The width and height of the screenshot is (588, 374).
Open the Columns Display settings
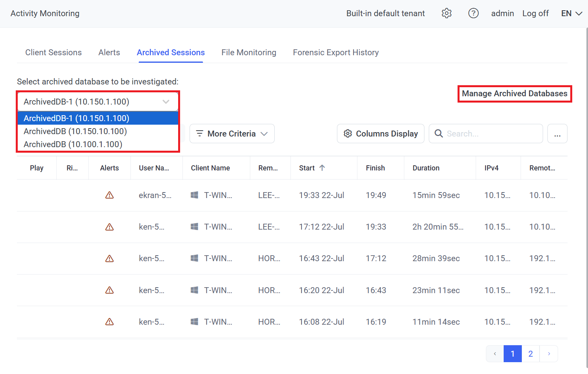click(380, 134)
